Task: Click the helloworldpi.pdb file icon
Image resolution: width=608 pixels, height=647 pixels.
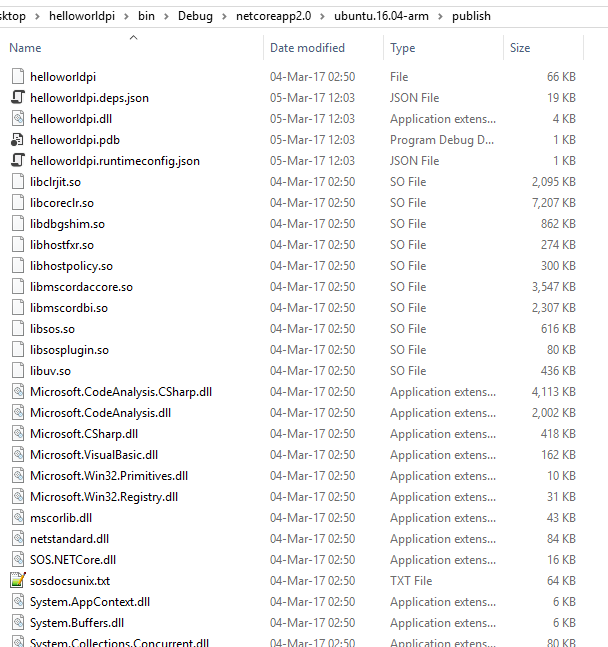Action: tap(17, 140)
